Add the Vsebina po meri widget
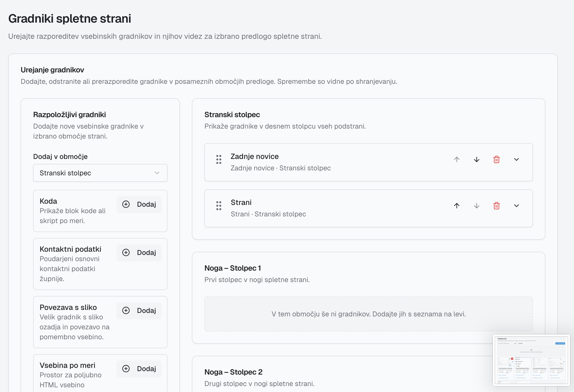This screenshot has height=392, width=574. coord(139,369)
